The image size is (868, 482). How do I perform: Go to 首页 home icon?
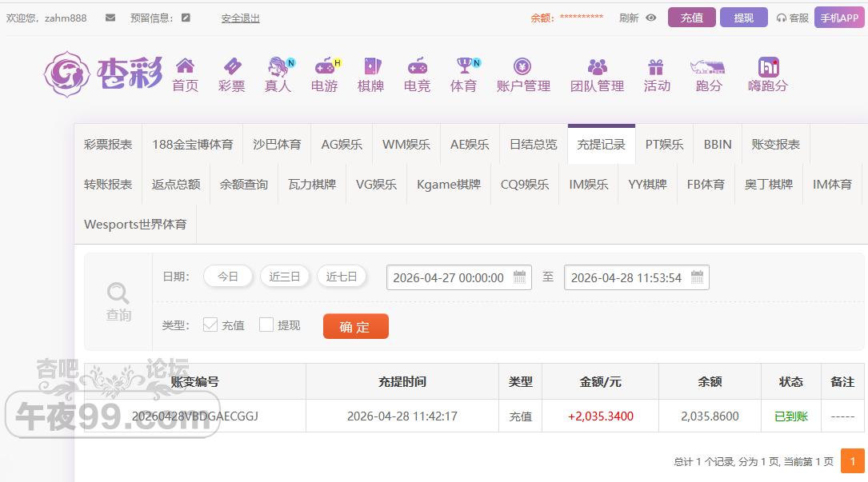185,67
